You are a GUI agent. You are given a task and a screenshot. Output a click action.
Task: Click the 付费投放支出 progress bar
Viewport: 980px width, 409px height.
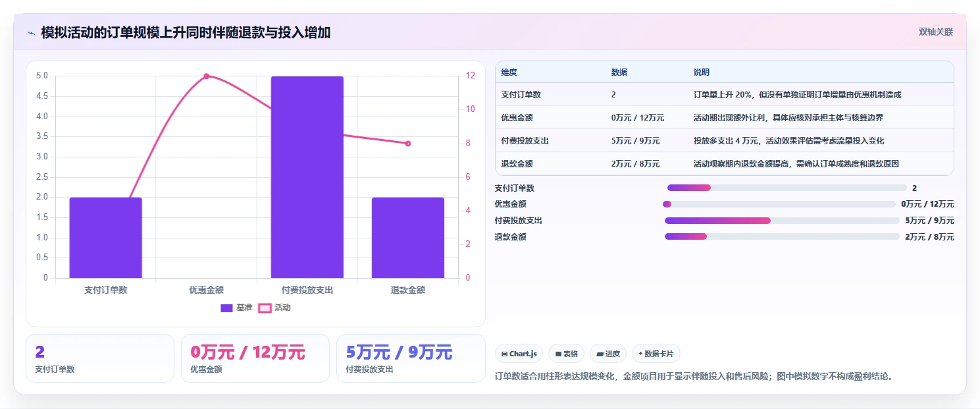(782, 221)
